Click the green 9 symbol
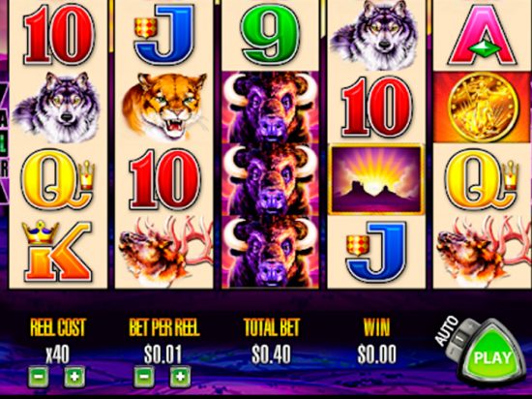Image resolution: width=532 pixels, height=399 pixels. point(271,34)
